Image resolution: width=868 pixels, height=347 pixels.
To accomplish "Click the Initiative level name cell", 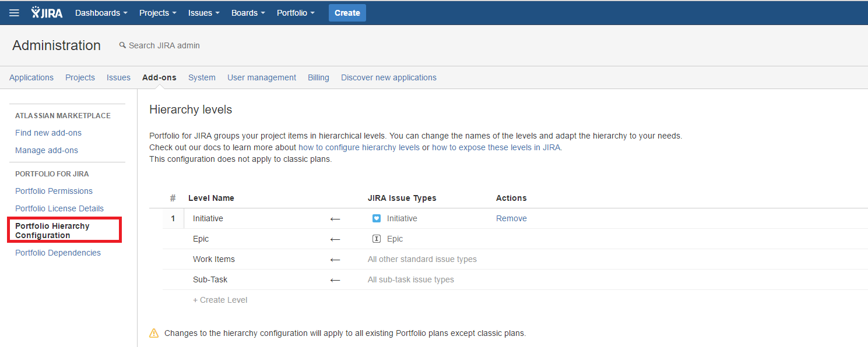I will point(208,218).
